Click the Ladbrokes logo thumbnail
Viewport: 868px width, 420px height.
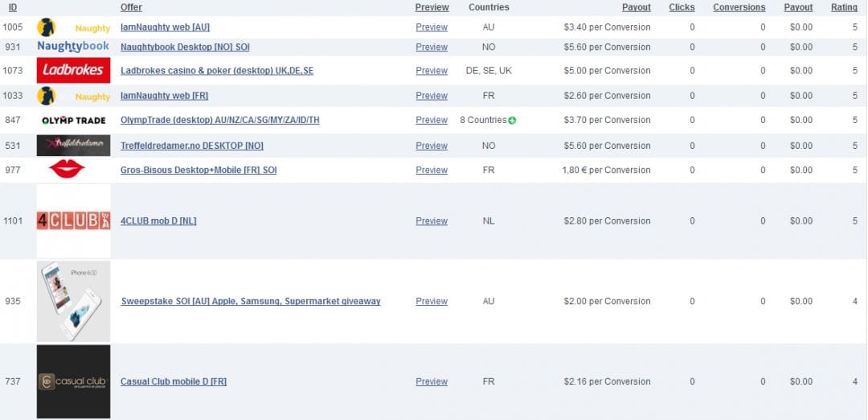tap(73, 70)
